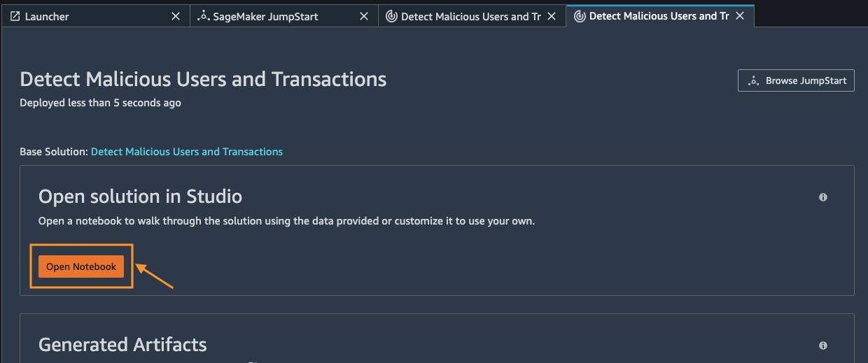
Task: Open Browse JumpStart
Action: click(796, 80)
